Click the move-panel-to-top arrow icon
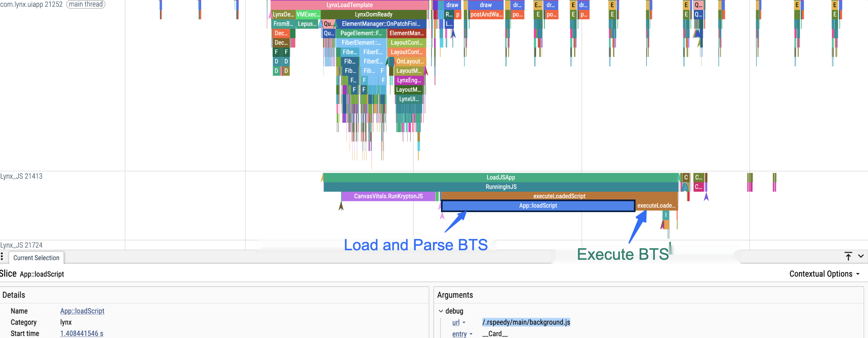868x338 pixels. (x=848, y=256)
